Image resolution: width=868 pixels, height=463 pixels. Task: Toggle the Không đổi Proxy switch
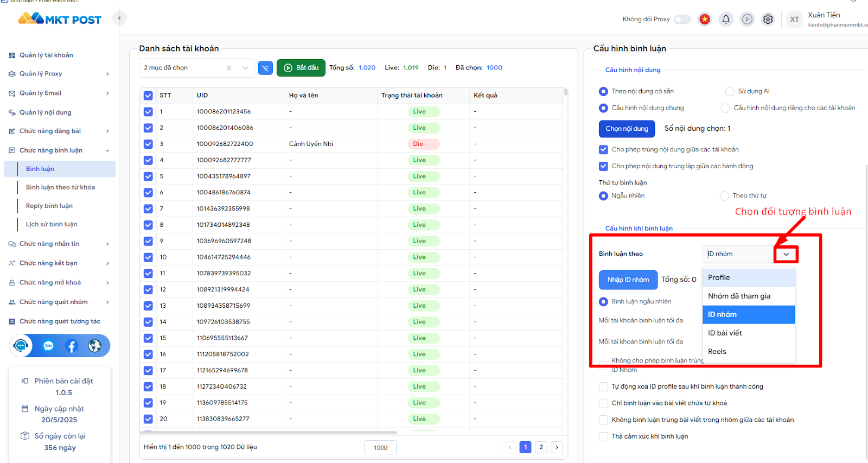(x=682, y=20)
